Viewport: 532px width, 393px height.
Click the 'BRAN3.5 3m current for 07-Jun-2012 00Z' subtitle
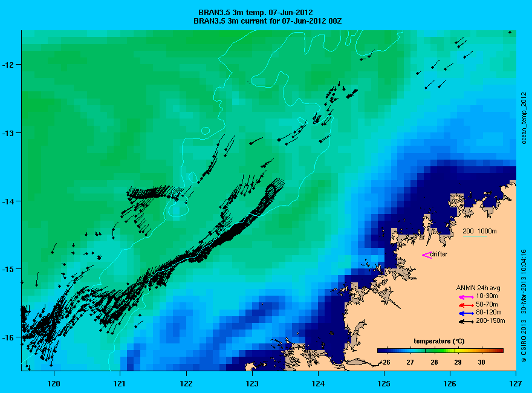[267, 21]
